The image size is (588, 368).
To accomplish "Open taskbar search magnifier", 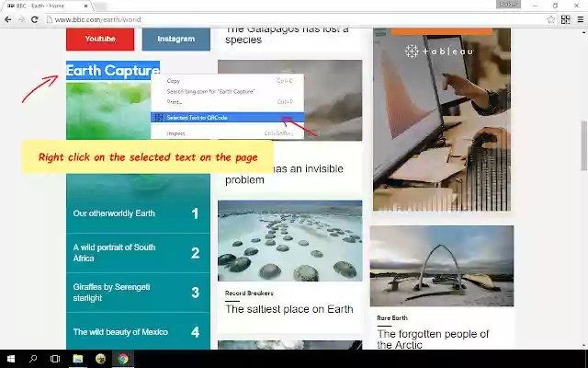I will [33, 359].
